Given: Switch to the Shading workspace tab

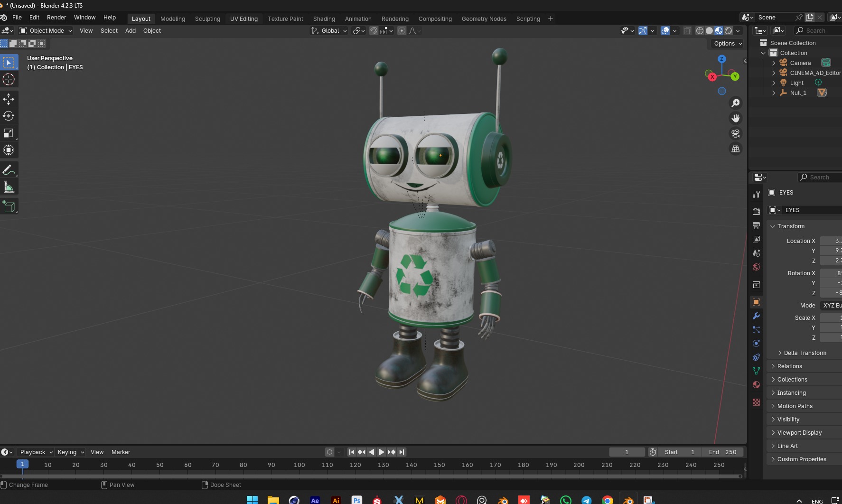Looking at the screenshot, I should pyautogui.click(x=324, y=19).
